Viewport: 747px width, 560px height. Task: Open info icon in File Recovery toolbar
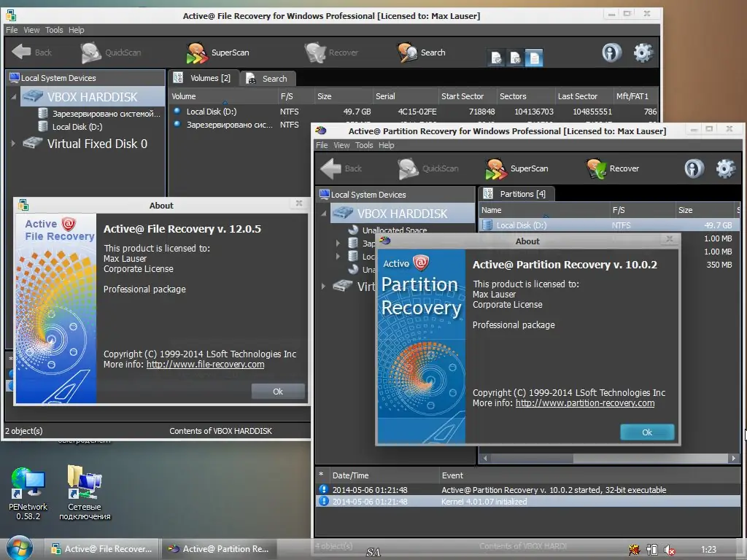tap(612, 52)
